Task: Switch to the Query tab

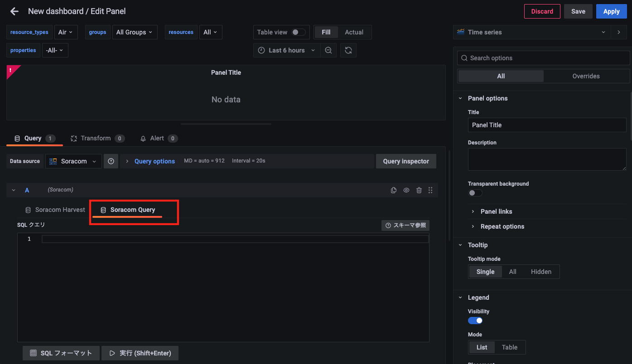Action: (34, 138)
